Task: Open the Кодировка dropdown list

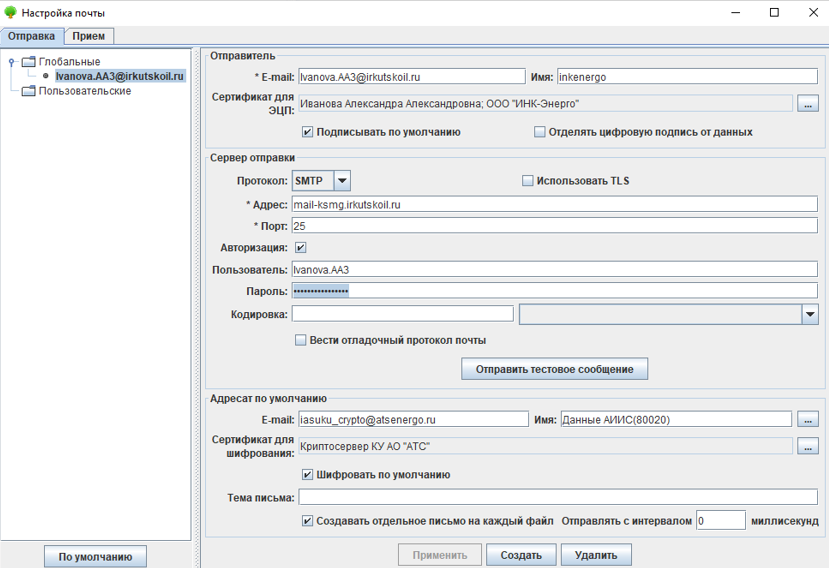Action: (810, 315)
